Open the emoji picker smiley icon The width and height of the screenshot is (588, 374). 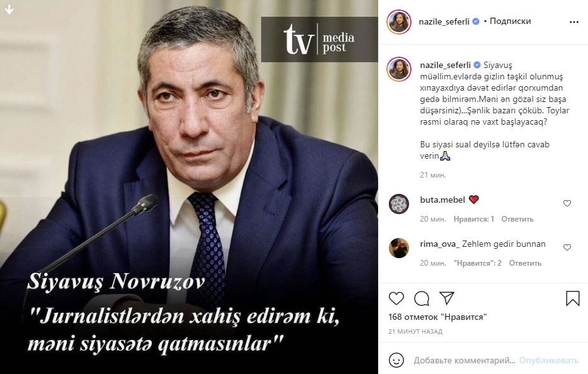396,360
